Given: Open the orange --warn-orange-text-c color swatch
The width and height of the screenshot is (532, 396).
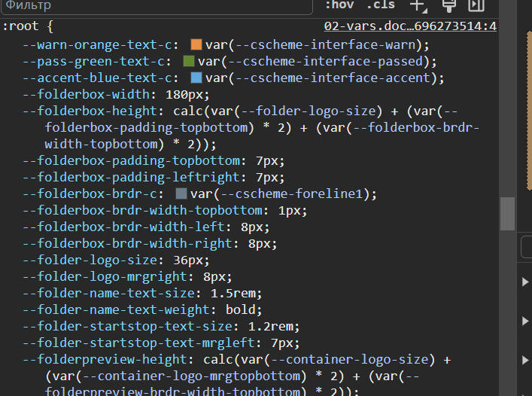Looking at the screenshot, I should tap(196, 44).
